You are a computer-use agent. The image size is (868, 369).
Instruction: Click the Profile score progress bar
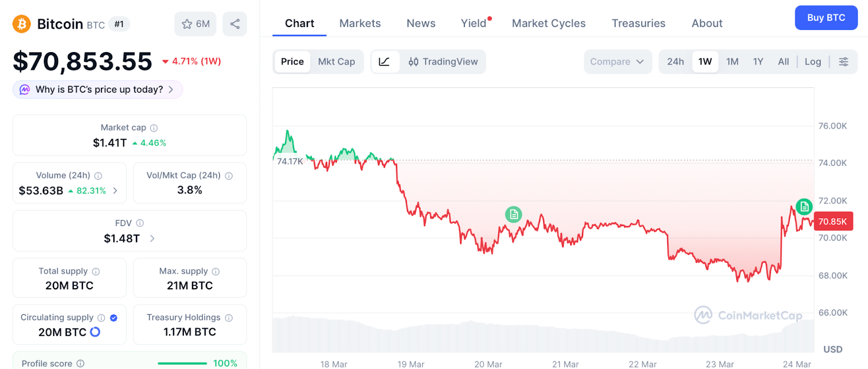click(x=182, y=364)
